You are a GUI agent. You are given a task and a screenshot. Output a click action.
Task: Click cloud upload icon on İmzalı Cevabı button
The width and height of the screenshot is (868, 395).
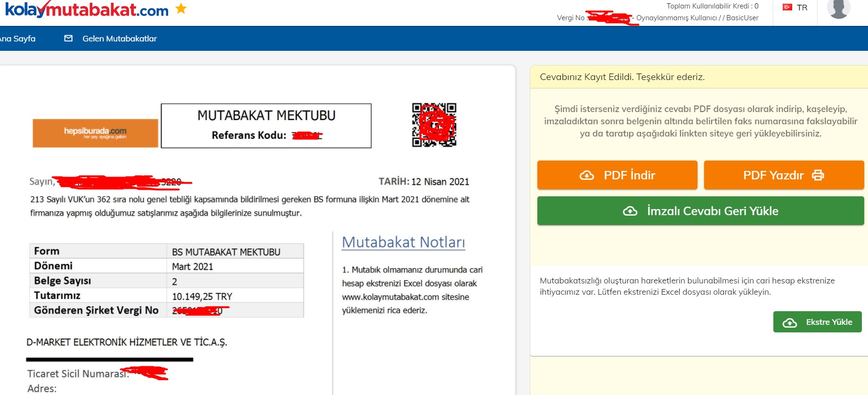[x=630, y=211]
